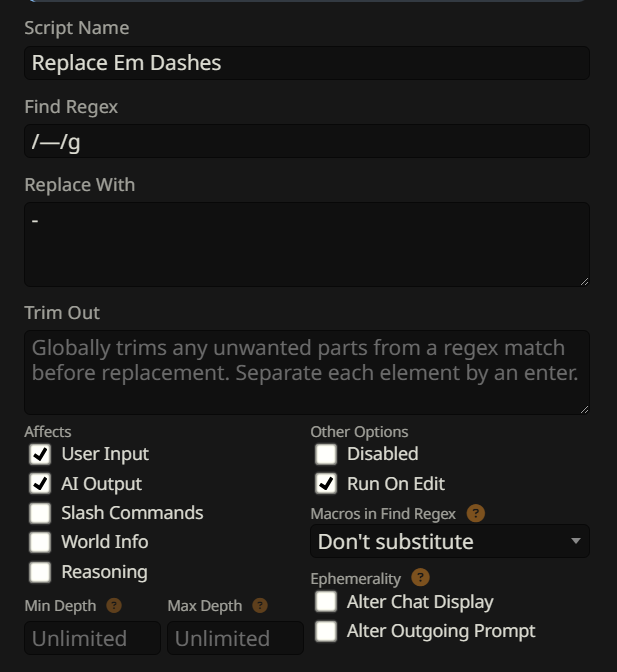This screenshot has width=617, height=672.
Task: Click inside the Replace With textarea
Action: [x=306, y=244]
